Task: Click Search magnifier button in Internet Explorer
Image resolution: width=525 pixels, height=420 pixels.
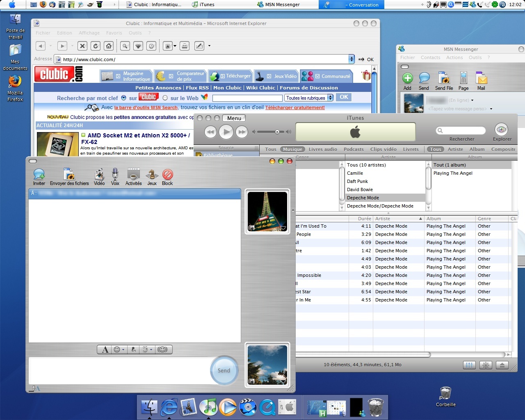Action: [x=125, y=46]
